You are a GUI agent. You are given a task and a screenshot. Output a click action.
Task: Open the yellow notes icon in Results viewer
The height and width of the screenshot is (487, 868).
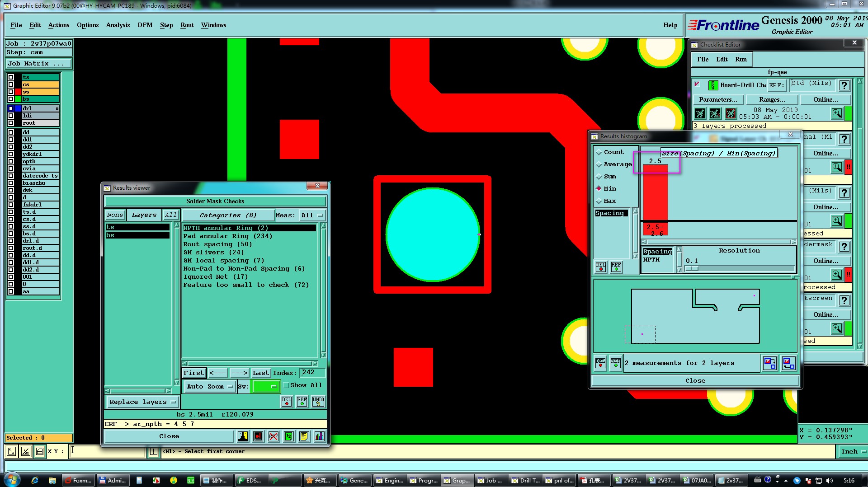[304, 436]
